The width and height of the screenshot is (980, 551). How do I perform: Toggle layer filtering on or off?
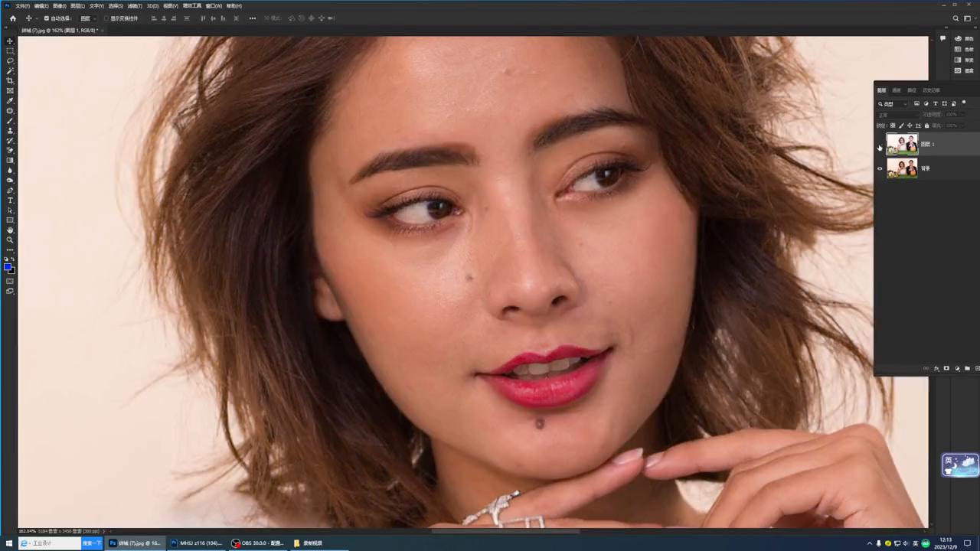[x=964, y=103]
